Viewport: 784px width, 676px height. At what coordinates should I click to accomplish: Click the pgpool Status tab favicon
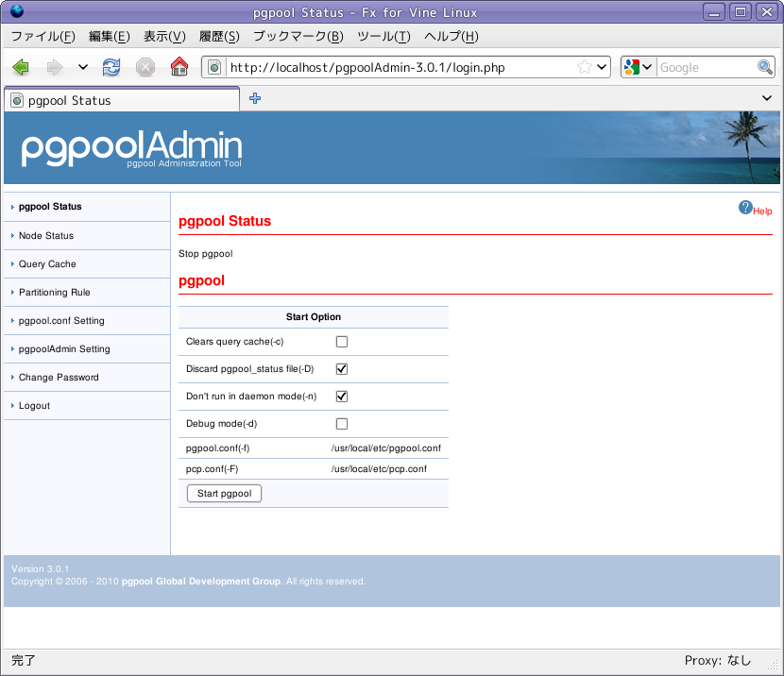[17, 100]
